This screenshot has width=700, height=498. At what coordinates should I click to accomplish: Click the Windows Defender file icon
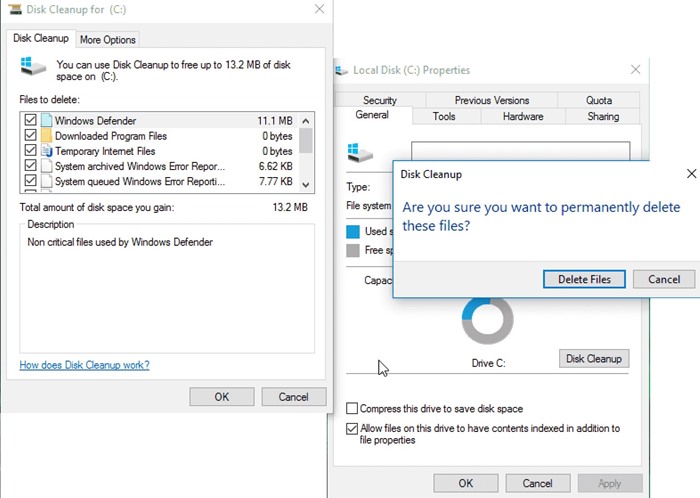[x=46, y=120]
